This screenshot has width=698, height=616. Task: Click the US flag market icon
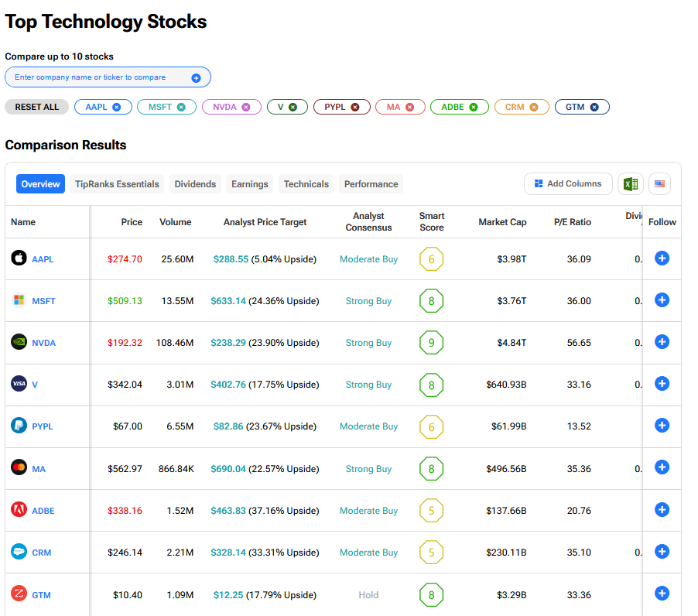pos(659,184)
